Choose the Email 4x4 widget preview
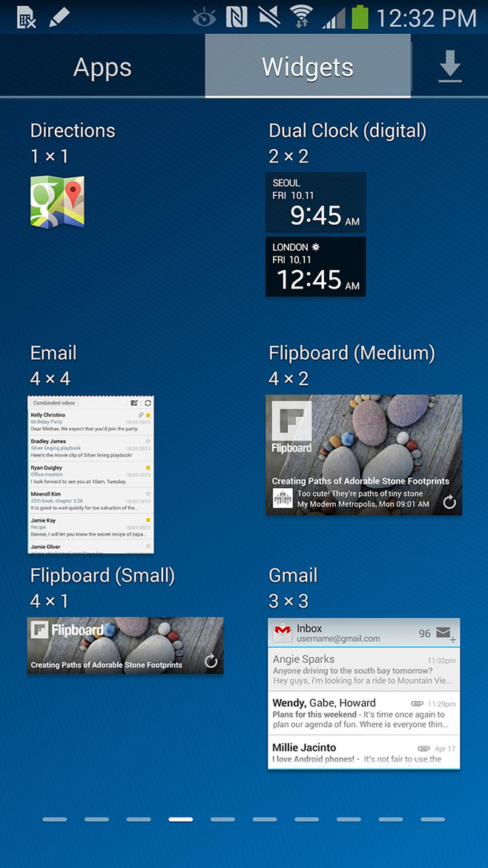 pyautogui.click(x=90, y=474)
